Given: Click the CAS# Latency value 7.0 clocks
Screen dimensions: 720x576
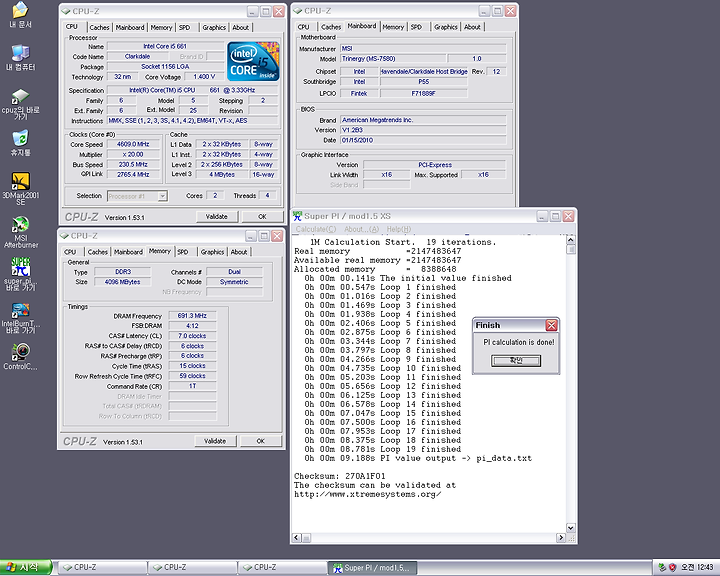Looking at the screenshot, I should [192, 336].
